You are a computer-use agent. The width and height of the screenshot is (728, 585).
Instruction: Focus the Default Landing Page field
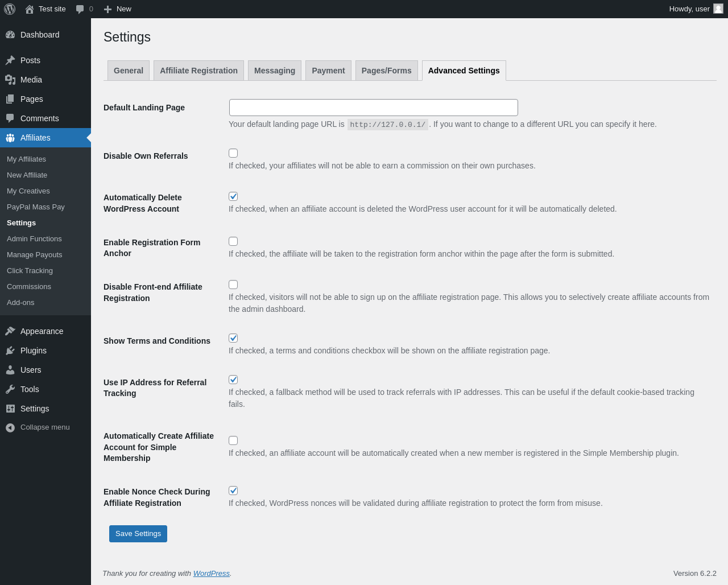tap(373, 108)
